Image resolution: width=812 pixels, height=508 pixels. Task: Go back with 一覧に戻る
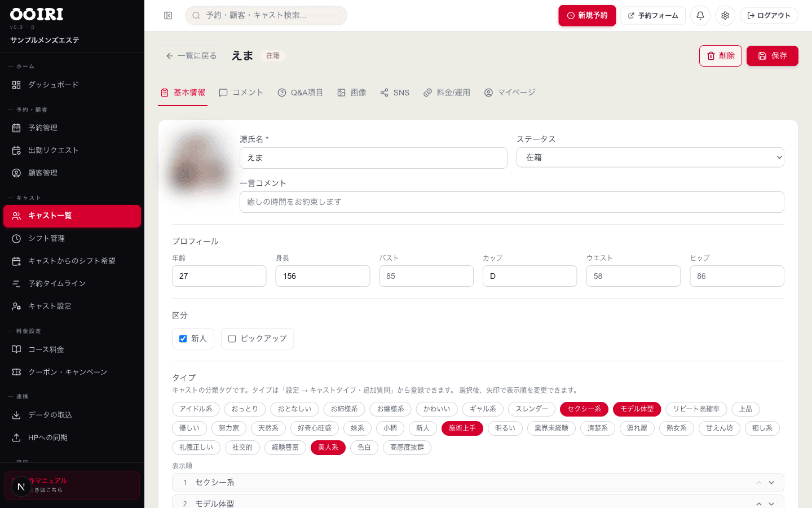[191, 56]
